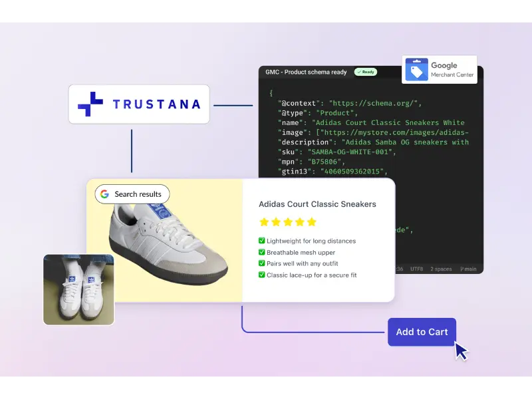The height and width of the screenshot is (399, 532).
Task: Click the checkmark beside 'Classic lace-up for a secure fit'
Action: point(261,275)
